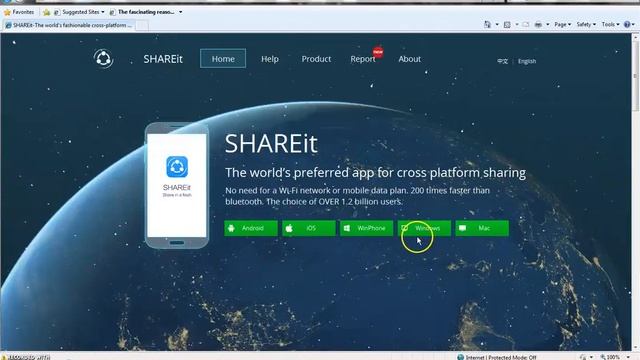Image resolution: width=640 pixels, height=360 pixels.
Task: Open the About navigation item
Action: [409, 59]
